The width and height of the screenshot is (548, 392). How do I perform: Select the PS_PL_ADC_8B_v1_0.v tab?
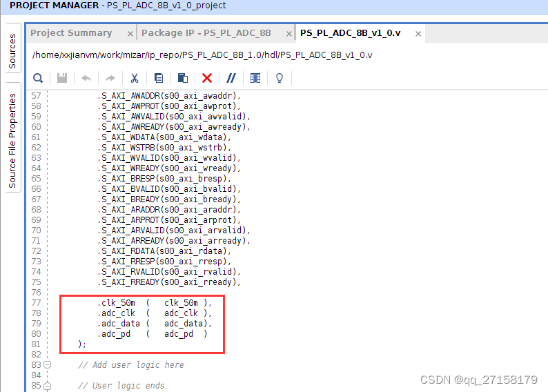click(x=350, y=33)
